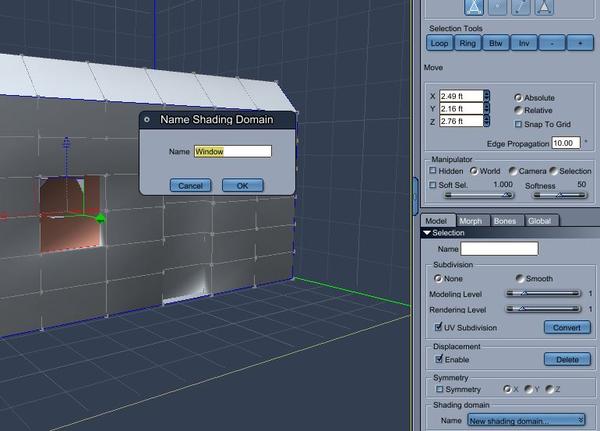Click the Y move value field
This screenshot has height=431, width=600.
coord(461,108)
